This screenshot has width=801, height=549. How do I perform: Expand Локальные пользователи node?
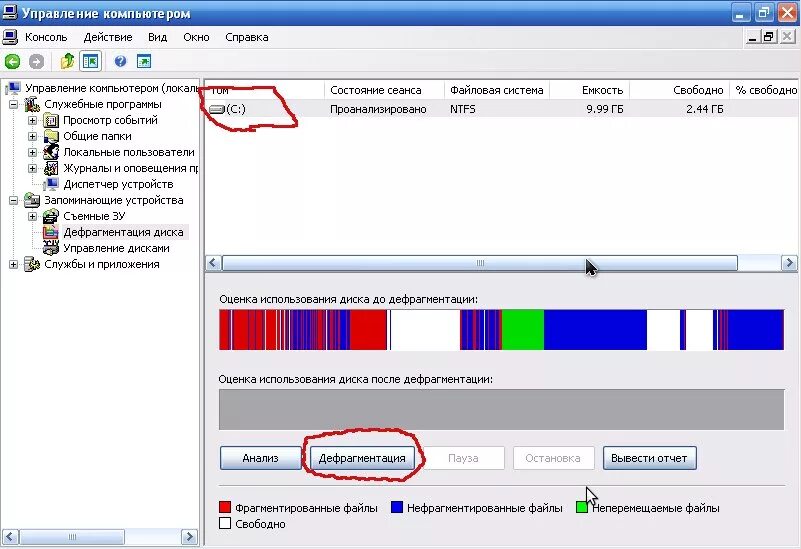click(x=32, y=152)
